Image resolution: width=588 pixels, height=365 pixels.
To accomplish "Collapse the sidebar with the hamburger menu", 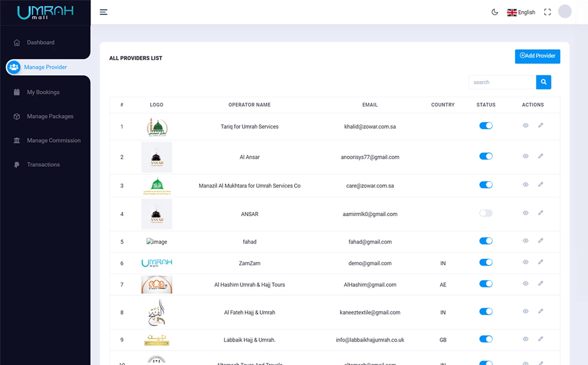I will (103, 12).
